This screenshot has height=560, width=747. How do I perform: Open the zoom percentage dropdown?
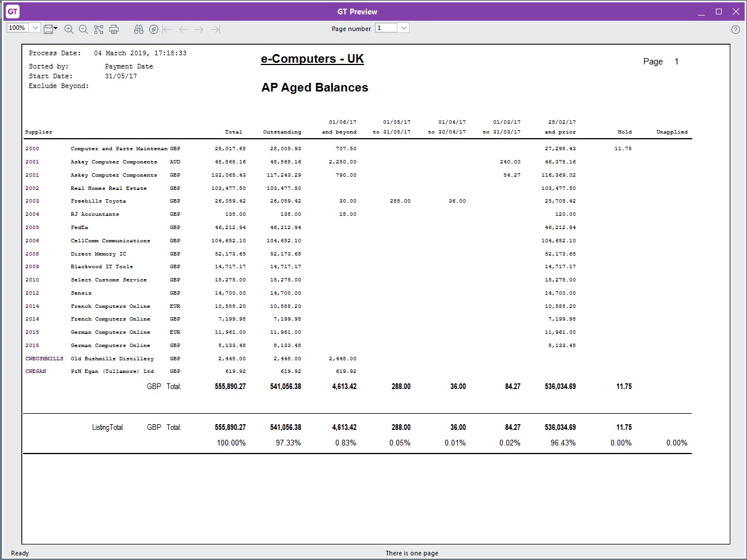pos(35,28)
